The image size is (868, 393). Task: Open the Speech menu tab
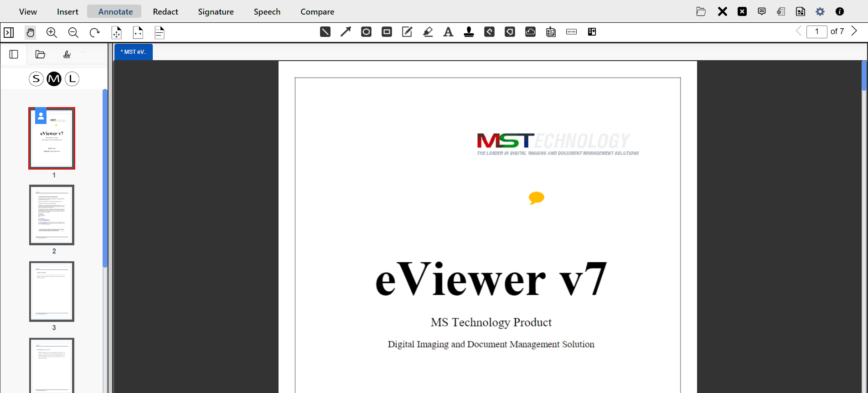[x=267, y=11]
